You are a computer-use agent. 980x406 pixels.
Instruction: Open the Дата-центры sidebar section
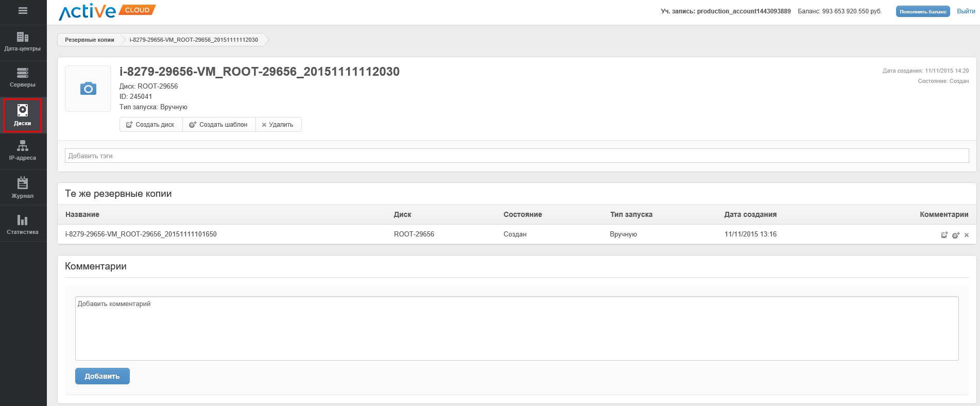pos(23,42)
